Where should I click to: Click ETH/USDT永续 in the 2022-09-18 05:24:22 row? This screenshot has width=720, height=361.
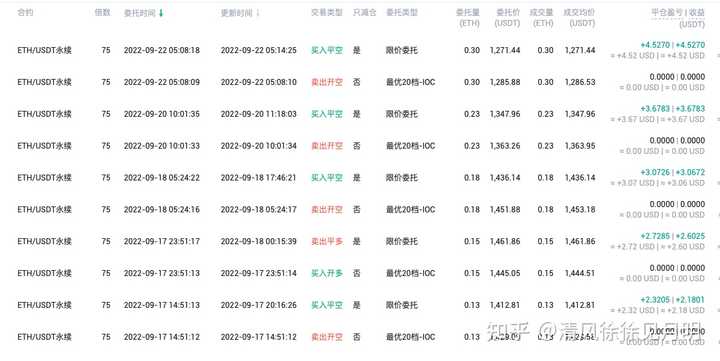point(45,178)
